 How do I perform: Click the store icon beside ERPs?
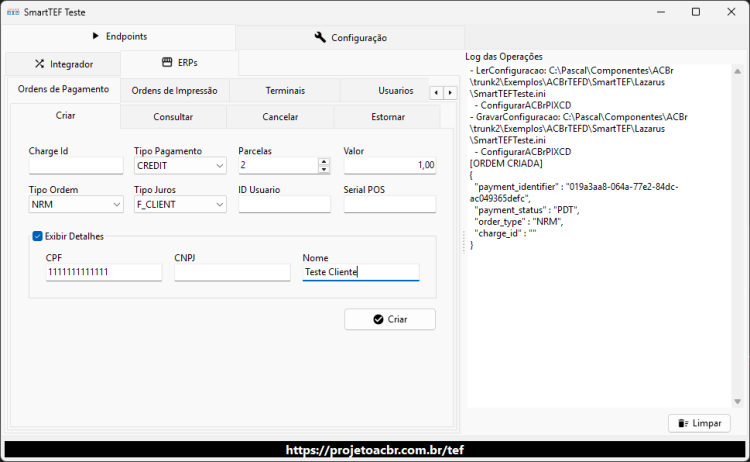(167, 62)
